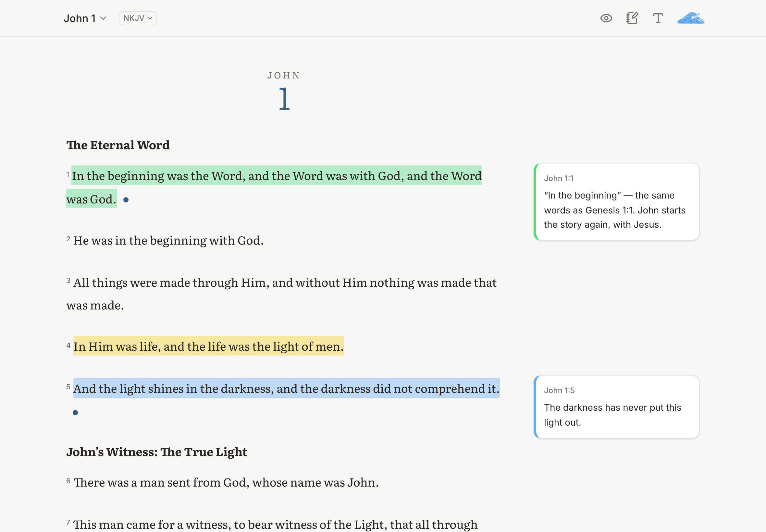Select yellow-highlighted verse 4 text
Image resolution: width=766 pixels, height=532 pixels.
[x=208, y=346]
